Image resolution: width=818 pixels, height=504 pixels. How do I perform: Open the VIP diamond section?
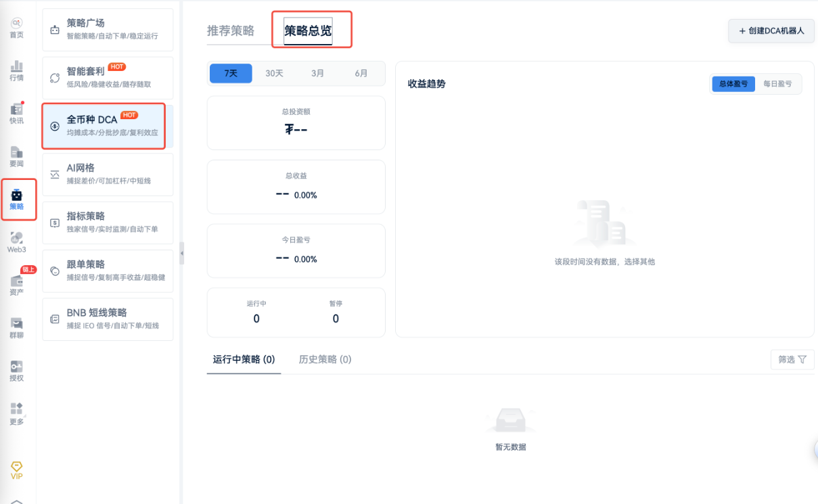click(x=17, y=470)
